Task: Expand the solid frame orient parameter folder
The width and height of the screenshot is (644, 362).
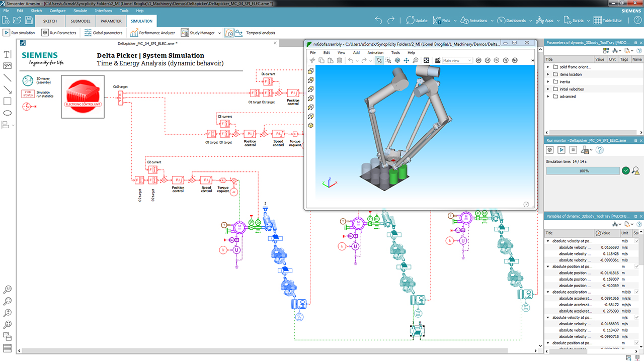Action: pyautogui.click(x=548, y=67)
